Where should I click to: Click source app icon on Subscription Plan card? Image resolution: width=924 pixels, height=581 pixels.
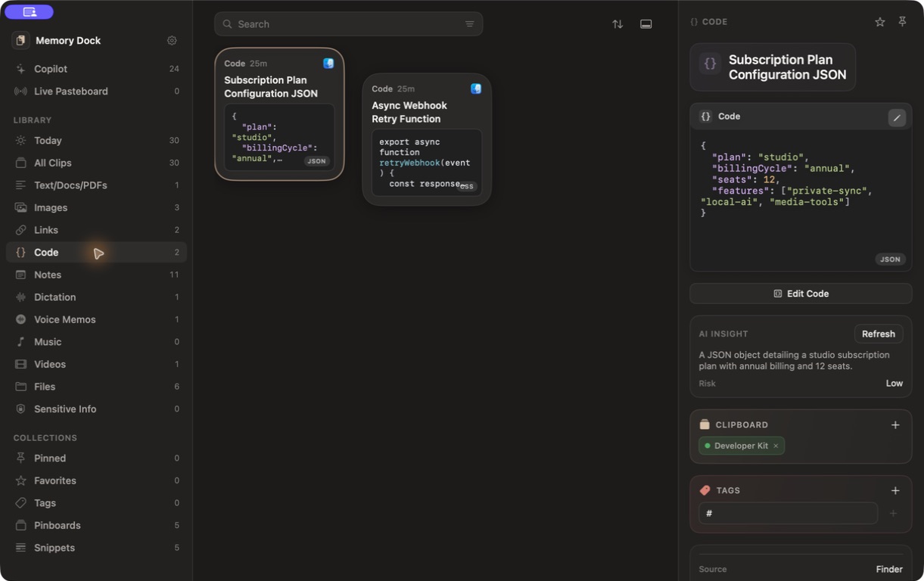coord(328,64)
